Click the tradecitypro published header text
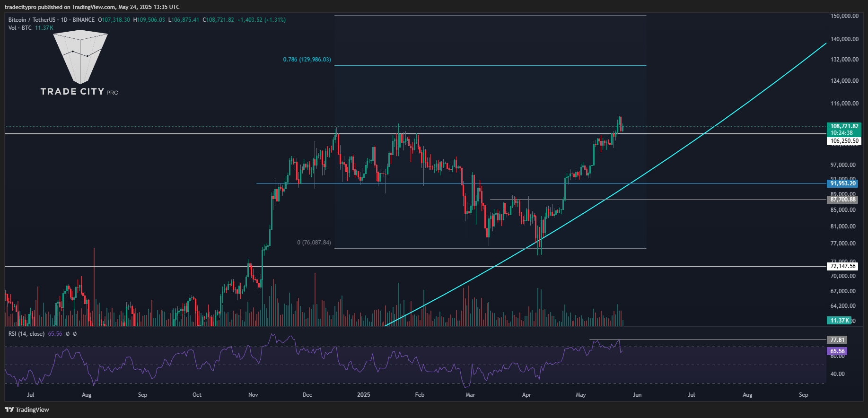The width and height of the screenshot is (868, 418). click(92, 7)
